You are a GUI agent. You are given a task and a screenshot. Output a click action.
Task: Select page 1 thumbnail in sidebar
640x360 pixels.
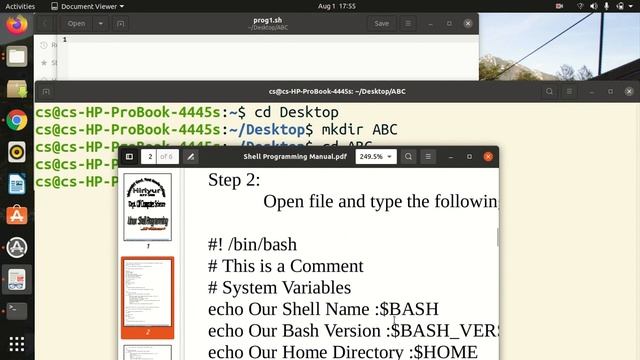(x=148, y=207)
